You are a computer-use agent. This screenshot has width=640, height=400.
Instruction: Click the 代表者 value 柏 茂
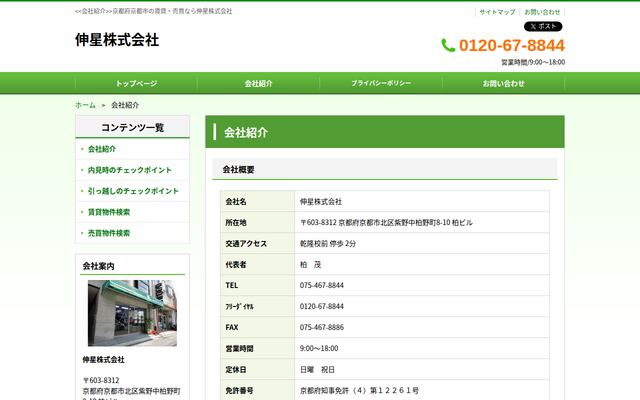coord(311,264)
